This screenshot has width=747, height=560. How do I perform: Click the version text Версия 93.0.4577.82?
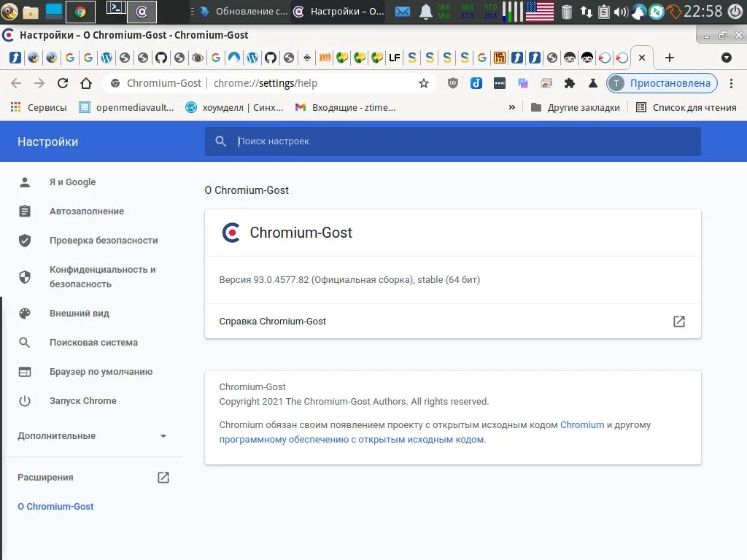tap(349, 279)
